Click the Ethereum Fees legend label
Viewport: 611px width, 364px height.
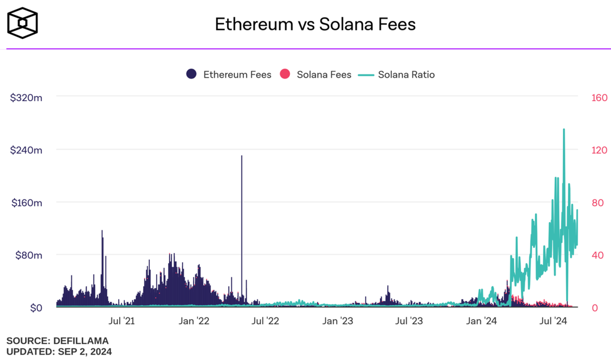(x=237, y=75)
